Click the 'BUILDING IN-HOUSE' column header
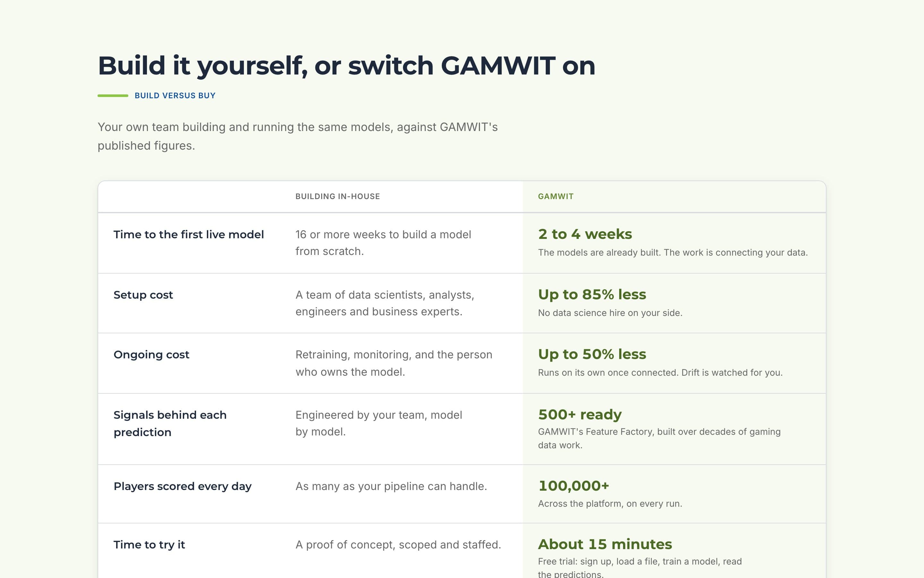The height and width of the screenshot is (578, 924). click(338, 197)
